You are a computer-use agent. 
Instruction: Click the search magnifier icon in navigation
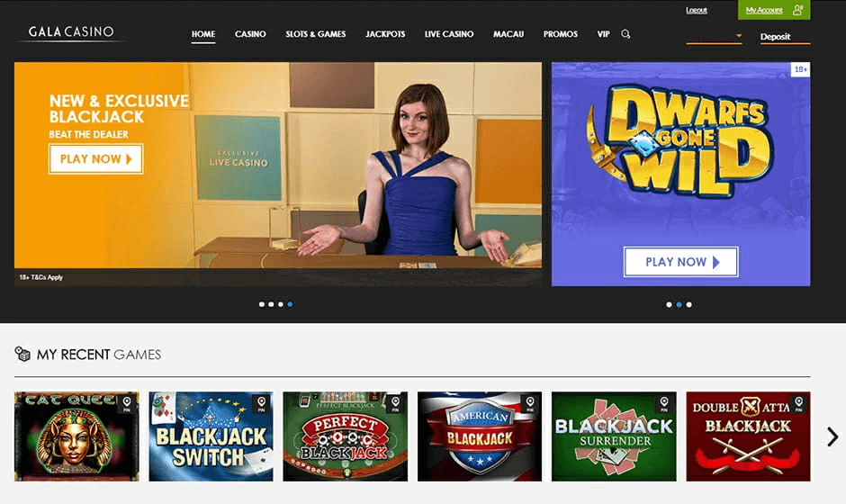point(625,34)
